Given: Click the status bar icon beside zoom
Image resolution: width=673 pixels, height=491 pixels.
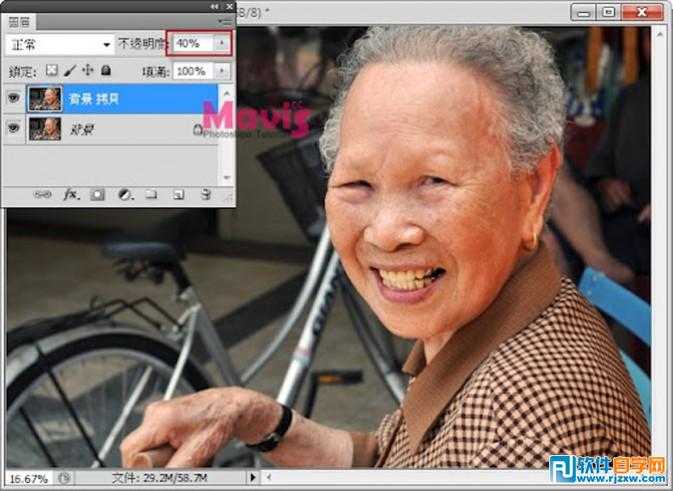Looking at the screenshot, I should pyautogui.click(x=64, y=478).
